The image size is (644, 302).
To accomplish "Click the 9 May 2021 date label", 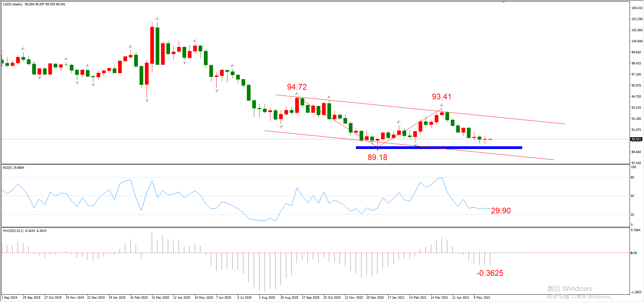I will point(482,297).
